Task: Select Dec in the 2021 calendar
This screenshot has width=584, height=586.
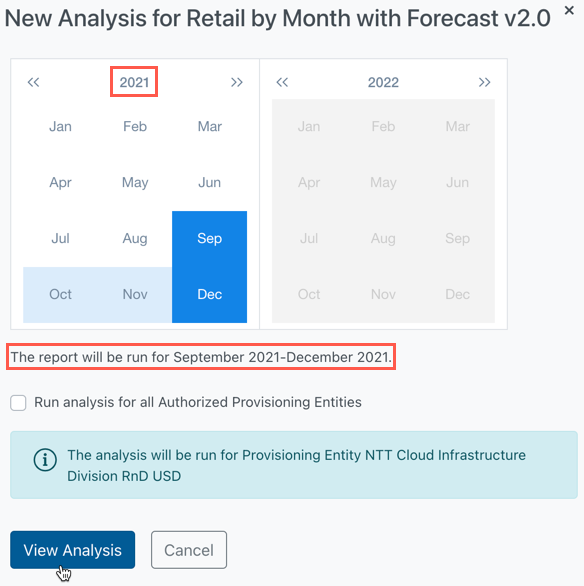Action: pyautogui.click(x=209, y=294)
